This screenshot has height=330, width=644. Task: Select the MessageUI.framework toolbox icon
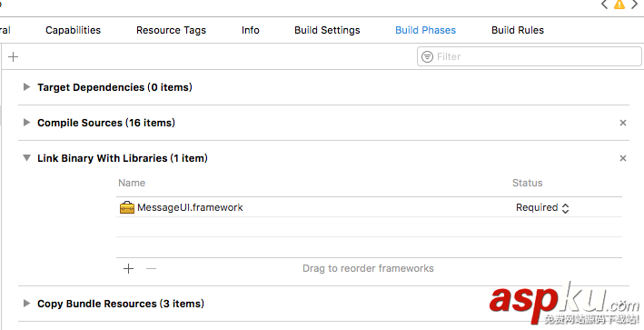pyautogui.click(x=127, y=207)
